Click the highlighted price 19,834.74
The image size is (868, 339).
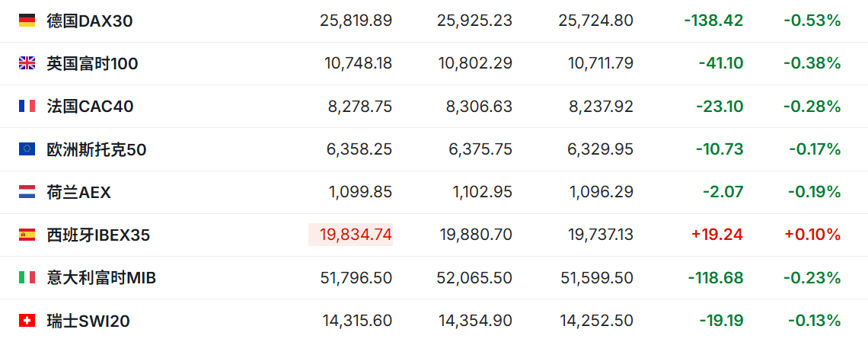click(x=350, y=235)
